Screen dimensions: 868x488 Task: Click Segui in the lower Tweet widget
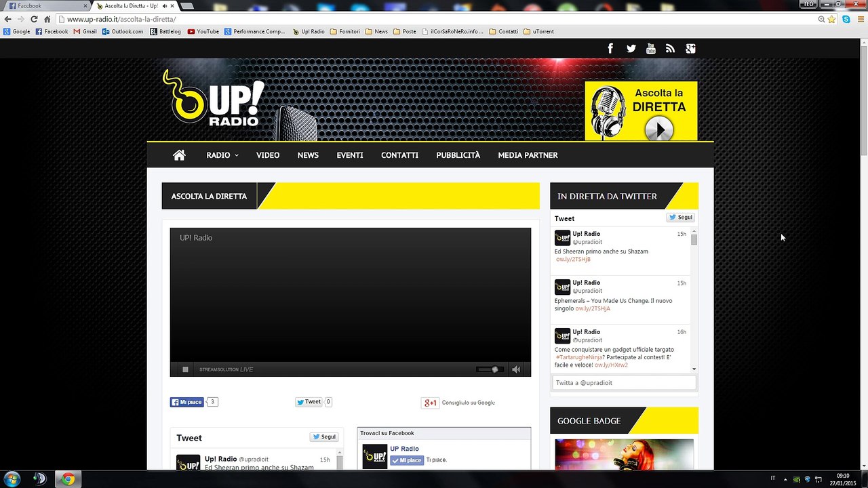pyautogui.click(x=324, y=437)
